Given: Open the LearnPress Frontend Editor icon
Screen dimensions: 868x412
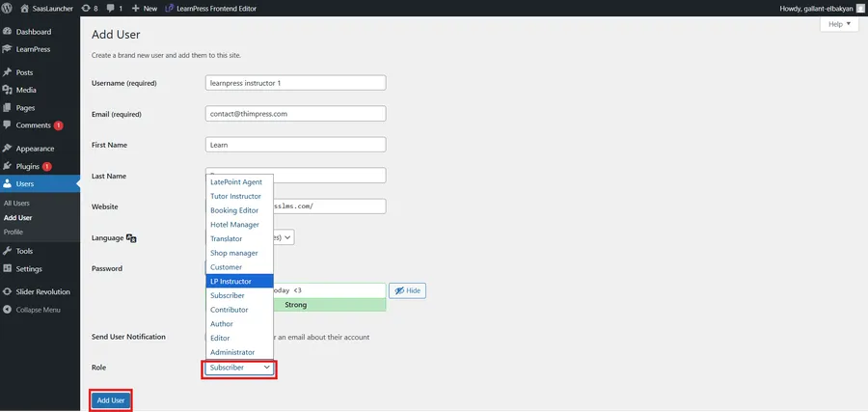Looking at the screenshot, I should pos(170,9).
